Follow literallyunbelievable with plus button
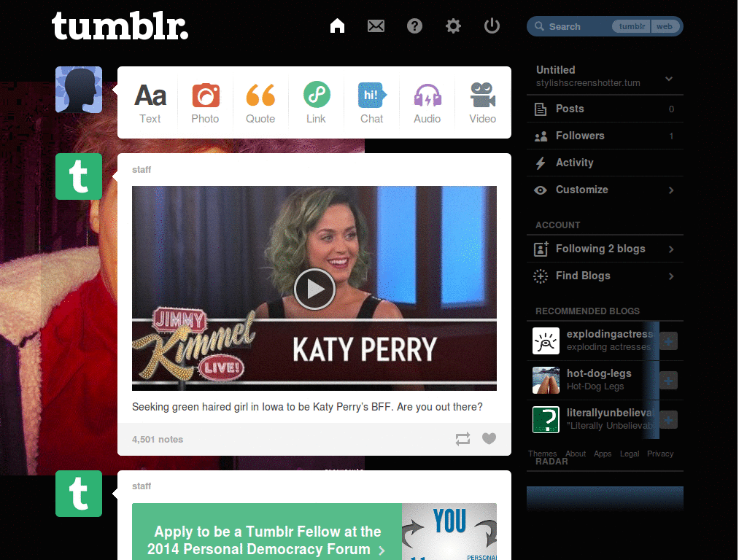Image resolution: width=747 pixels, height=560 pixels. 668,420
